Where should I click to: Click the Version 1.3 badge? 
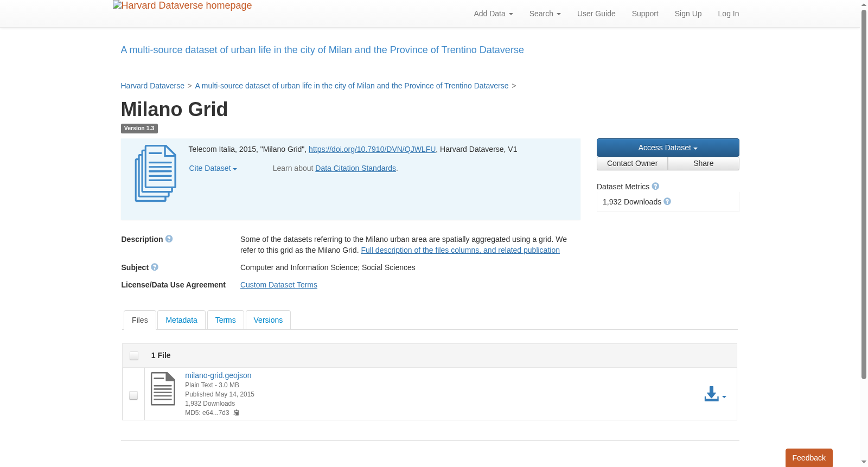(139, 129)
